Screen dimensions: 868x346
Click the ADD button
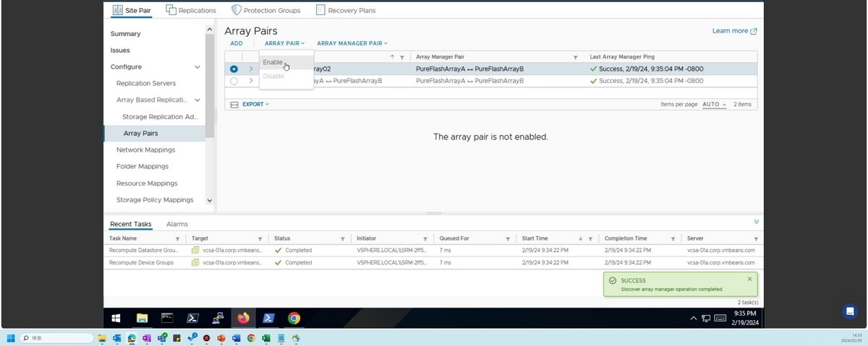[x=237, y=43]
